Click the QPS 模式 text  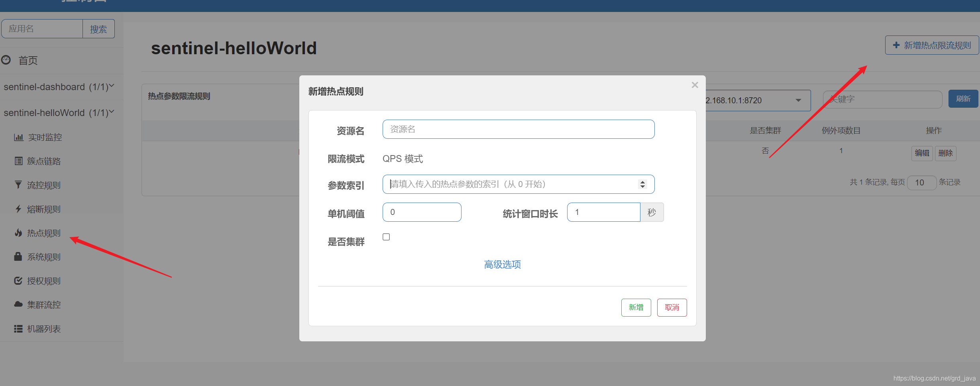point(403,159)
